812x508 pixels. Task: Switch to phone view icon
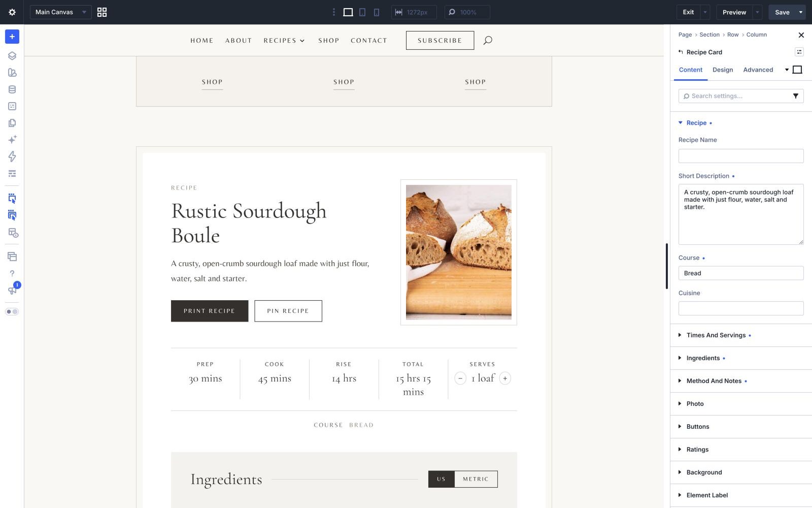pyautogui.click(x=377, y=12)
